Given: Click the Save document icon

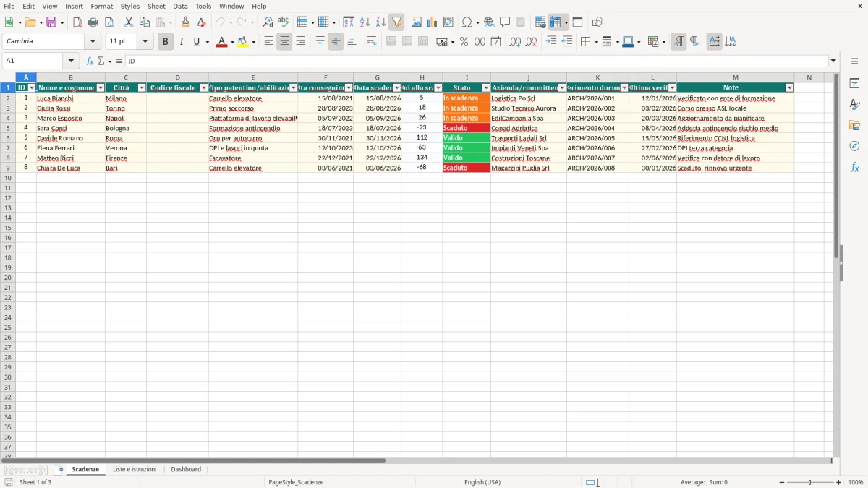Looking at the screenshot, I should pos(51,22).
